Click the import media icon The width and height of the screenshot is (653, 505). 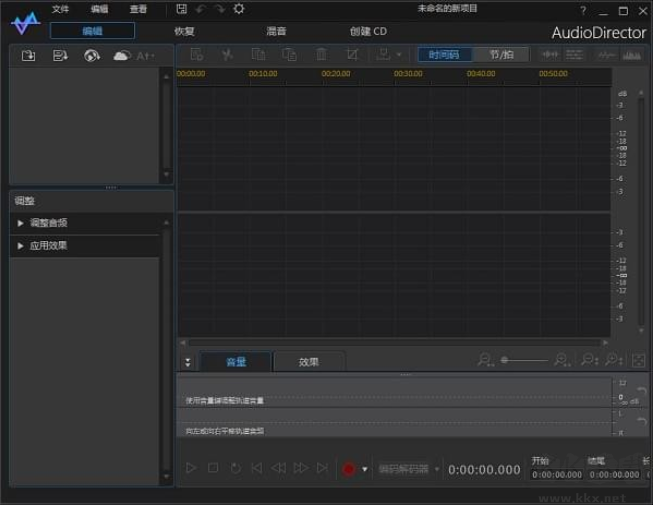pyautogui.click(x=28, y=55)
